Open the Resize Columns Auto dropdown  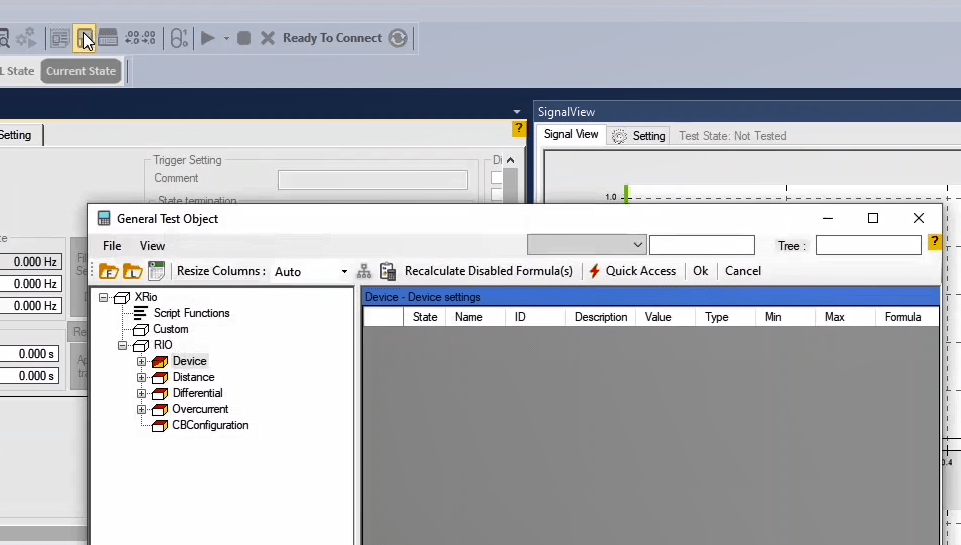click(344, 272)
